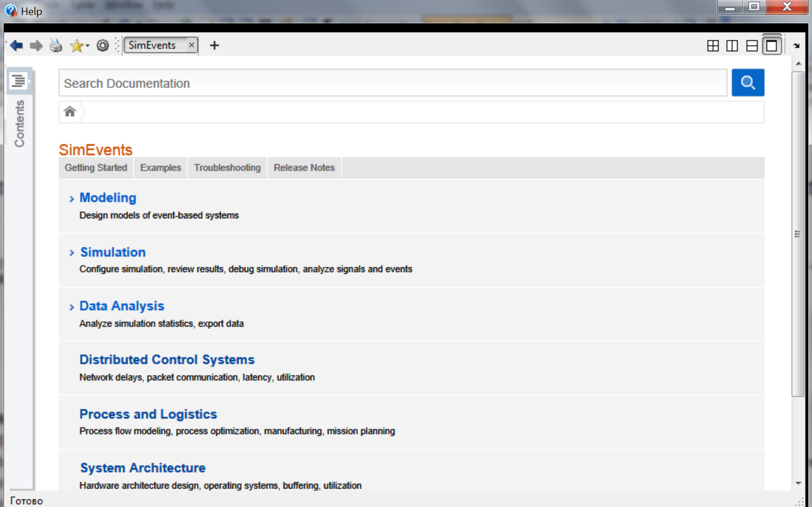Close the SimEvents tab
The image size is (812, 507).
(191, 45)
